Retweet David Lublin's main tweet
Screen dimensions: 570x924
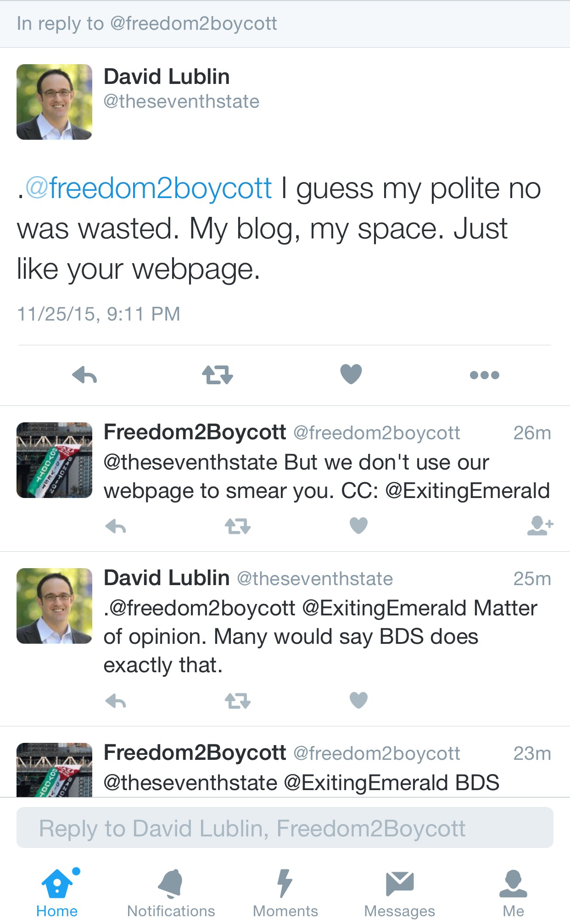(x=218, y=375)
